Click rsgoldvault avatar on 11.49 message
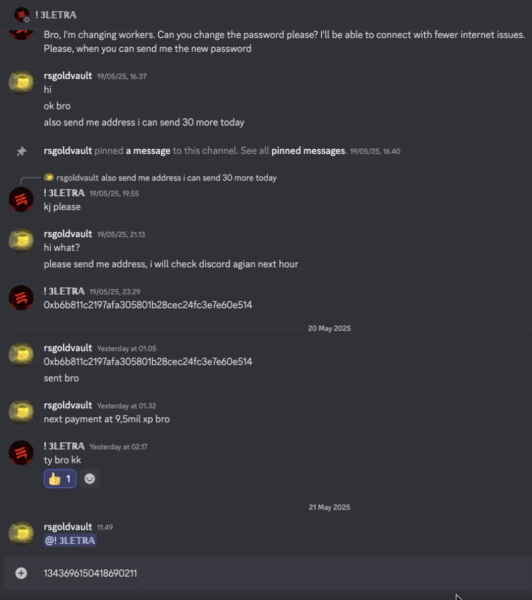532x600 pixels. 21,533
